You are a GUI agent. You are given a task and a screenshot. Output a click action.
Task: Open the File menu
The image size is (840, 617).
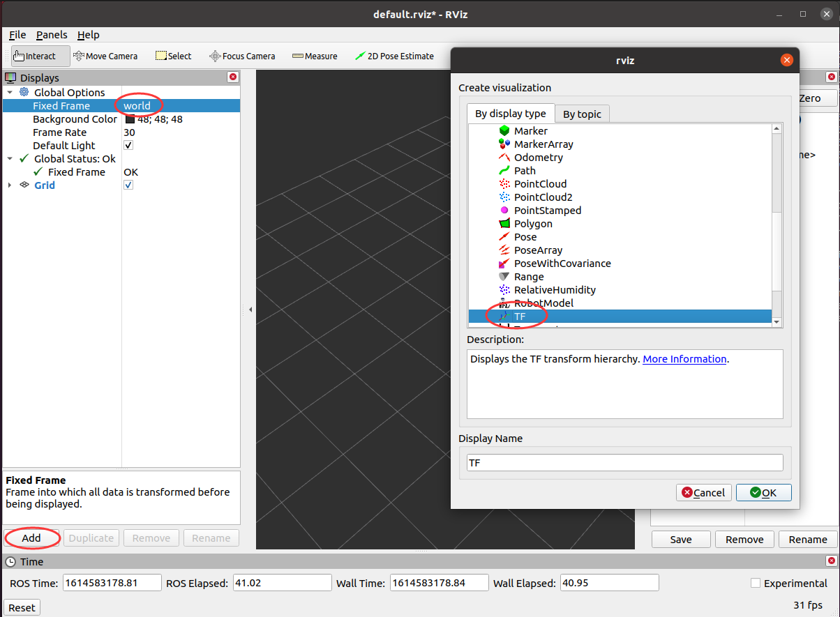[17, 35]
